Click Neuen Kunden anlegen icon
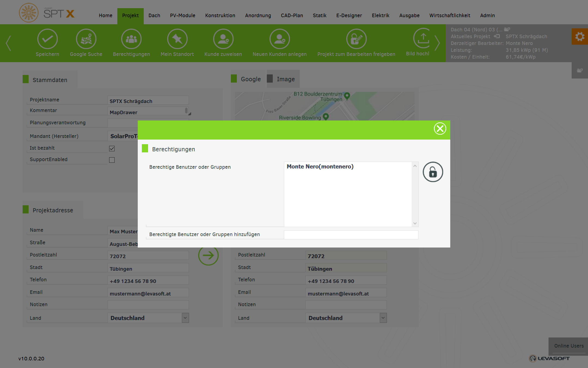The image size is (588, 368). pos(280,39)
